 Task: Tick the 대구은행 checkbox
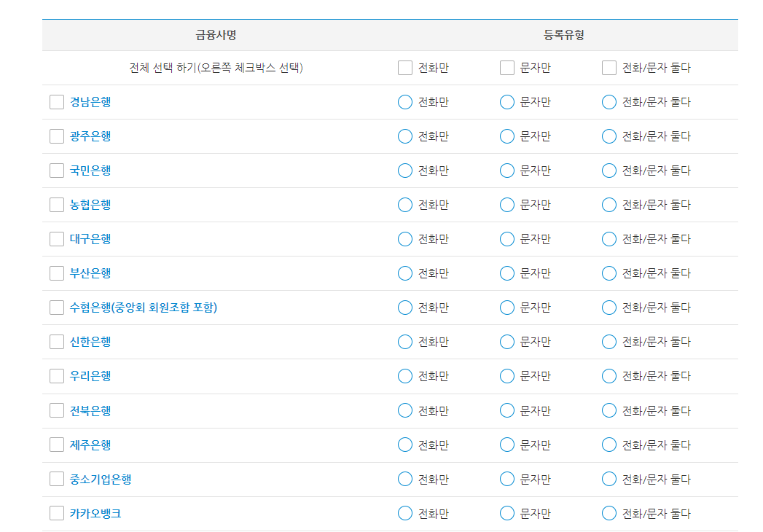(57, 239)
